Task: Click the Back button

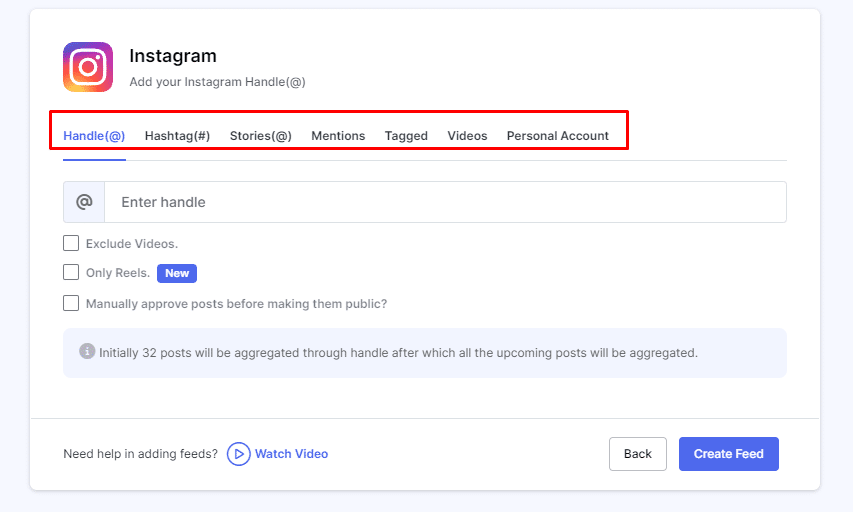Action: [x=638, y=454]
